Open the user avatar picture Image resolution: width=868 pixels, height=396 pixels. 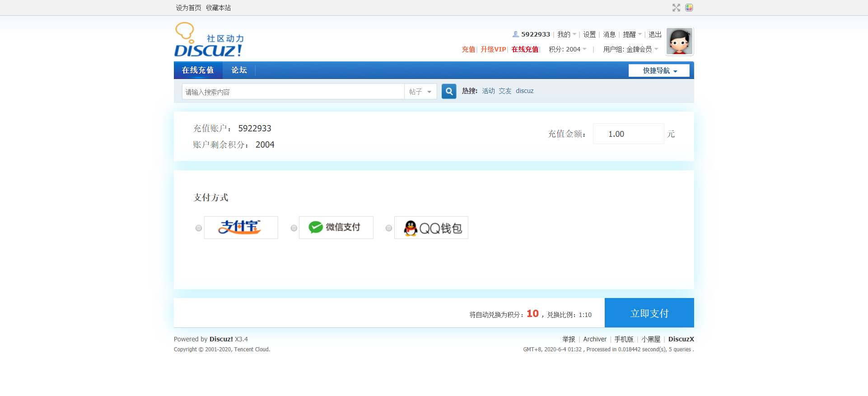tap(680, 42)
